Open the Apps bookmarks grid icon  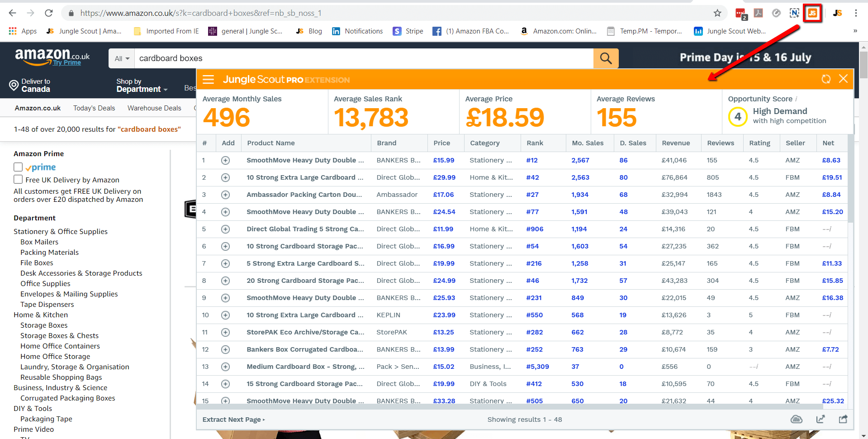tap(13, 31)
